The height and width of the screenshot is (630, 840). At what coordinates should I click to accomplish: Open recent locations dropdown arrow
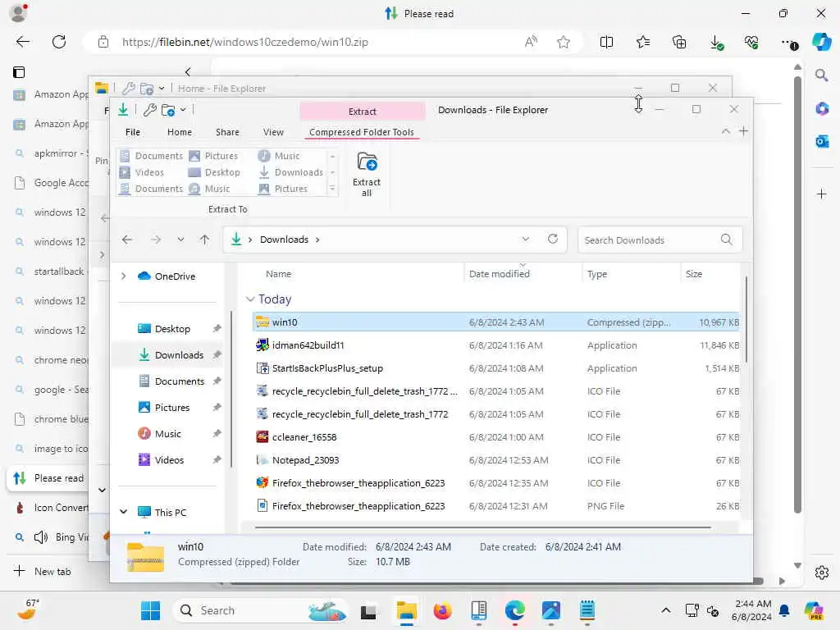(180, 240)
